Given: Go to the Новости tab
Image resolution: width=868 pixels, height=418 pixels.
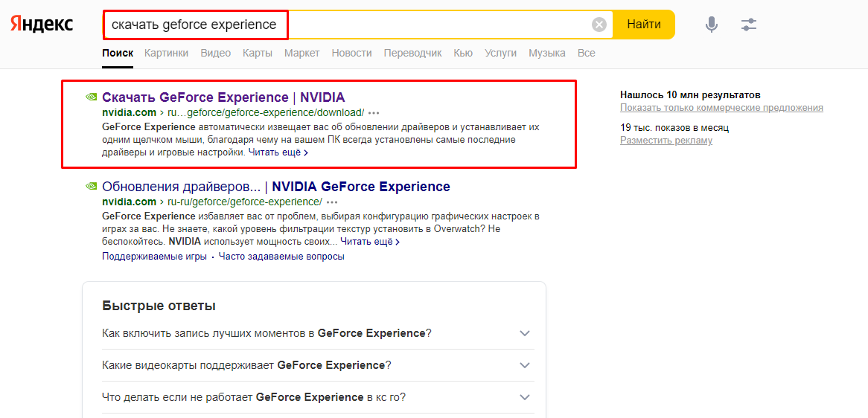Looking at the screenshot, I should coord(351,53).
